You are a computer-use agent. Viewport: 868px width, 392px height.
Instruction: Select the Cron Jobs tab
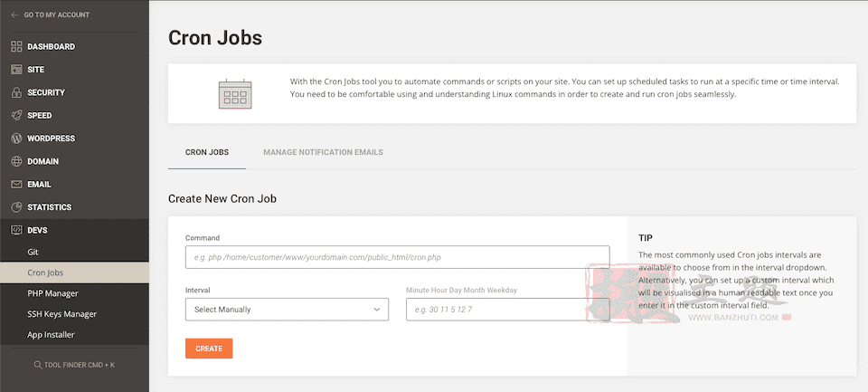point(207,152)
